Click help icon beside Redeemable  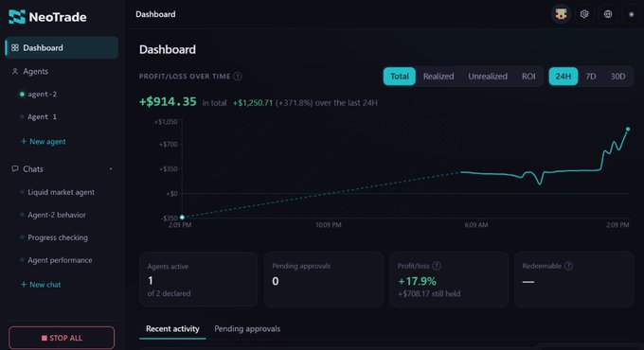coord(568,266)
